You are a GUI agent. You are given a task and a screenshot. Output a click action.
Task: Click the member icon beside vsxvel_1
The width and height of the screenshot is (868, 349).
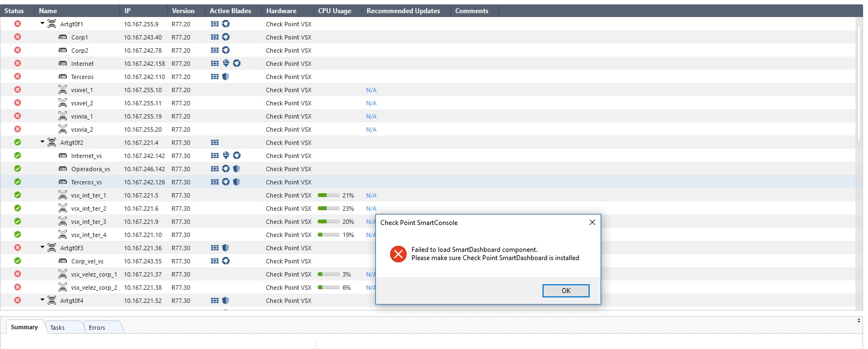pyautogui.click(x=63, y=89)
